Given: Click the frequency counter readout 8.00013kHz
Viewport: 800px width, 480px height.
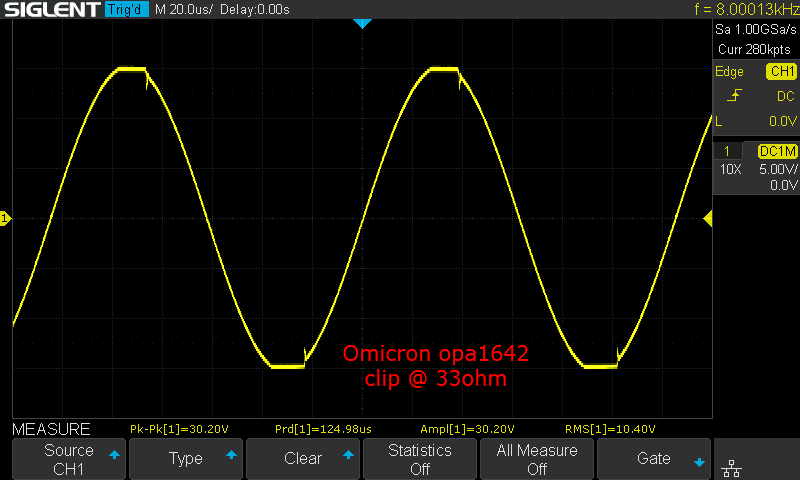Looking at the screenshot, I should pos(746,9).
